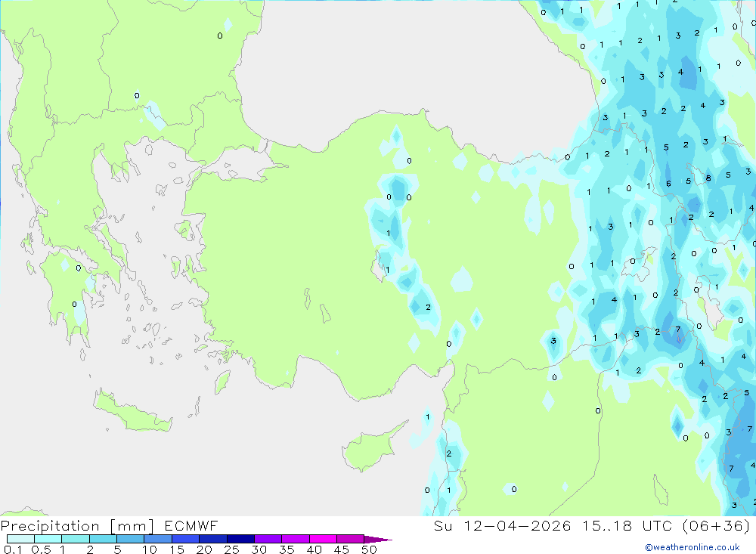This screenshot has height=554, width=756.
Task: Choose the 20–25 mm legend color box
Action: 213,539
